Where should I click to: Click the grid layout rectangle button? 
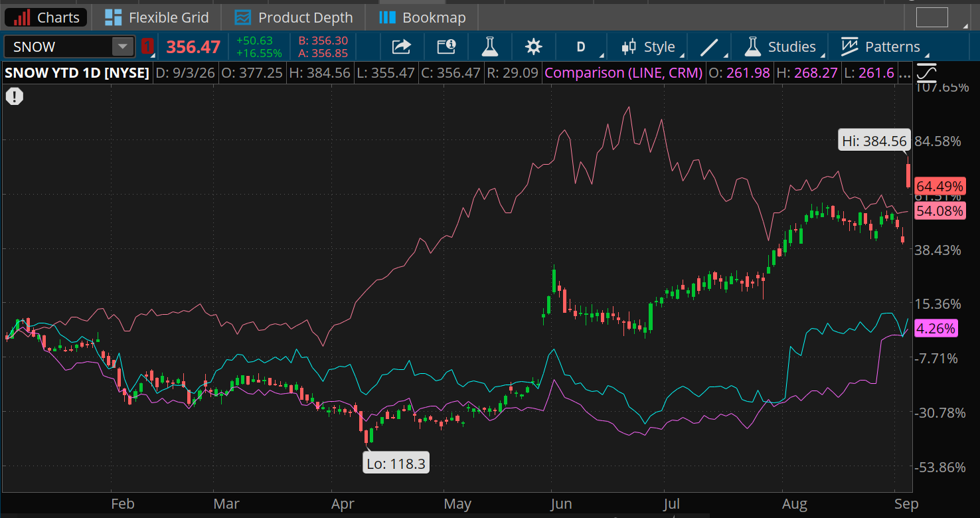point(932,17)
